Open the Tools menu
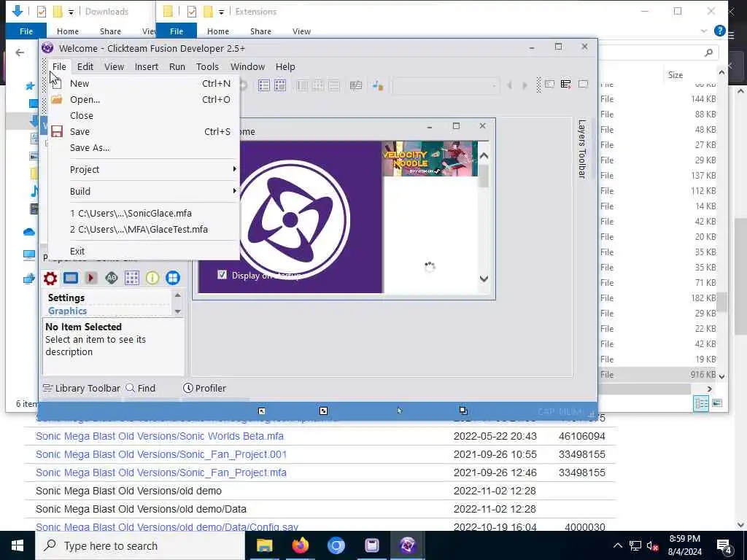Screen dimensions: 747x560 (x=207, y=66)
